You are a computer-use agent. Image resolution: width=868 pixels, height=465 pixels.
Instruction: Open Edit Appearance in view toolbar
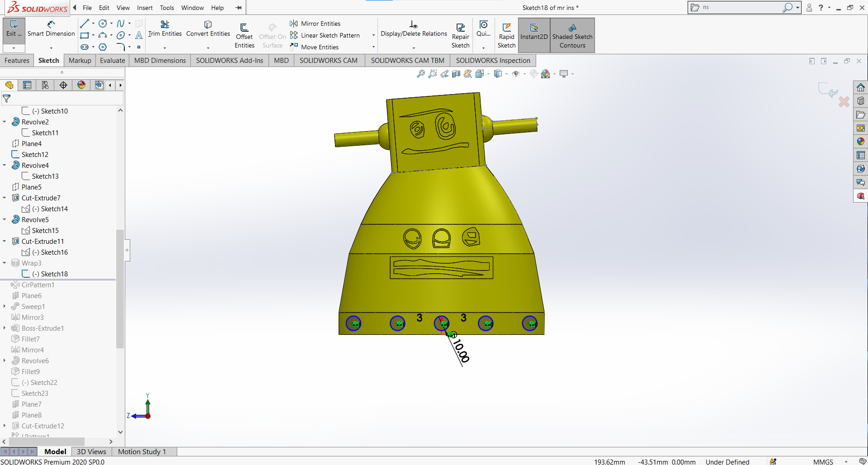tap(534, 74)
